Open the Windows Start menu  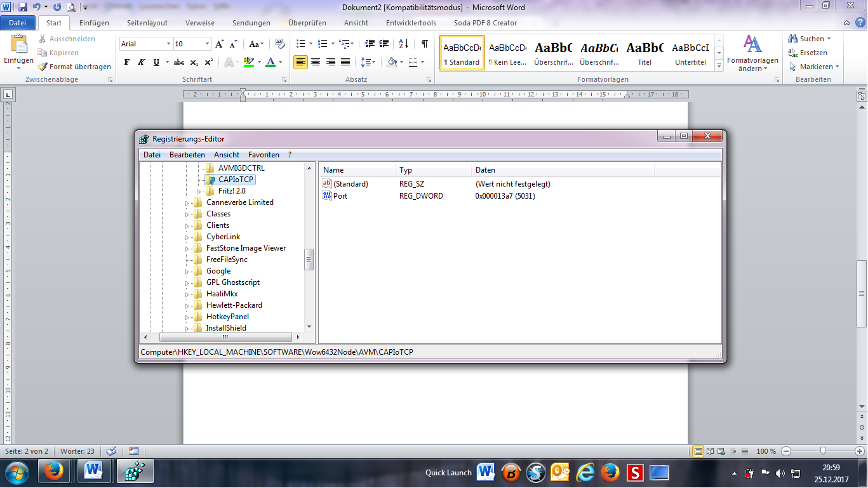click(17, 473)
